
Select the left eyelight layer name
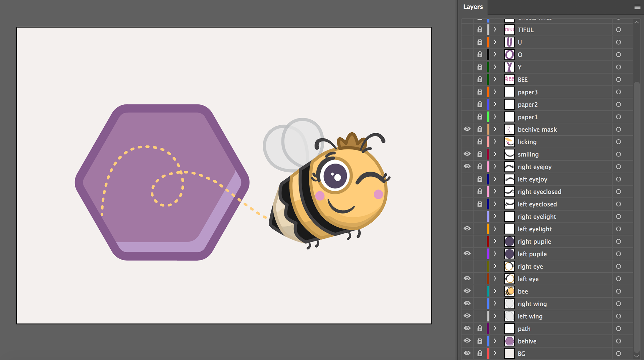[534, 229]
